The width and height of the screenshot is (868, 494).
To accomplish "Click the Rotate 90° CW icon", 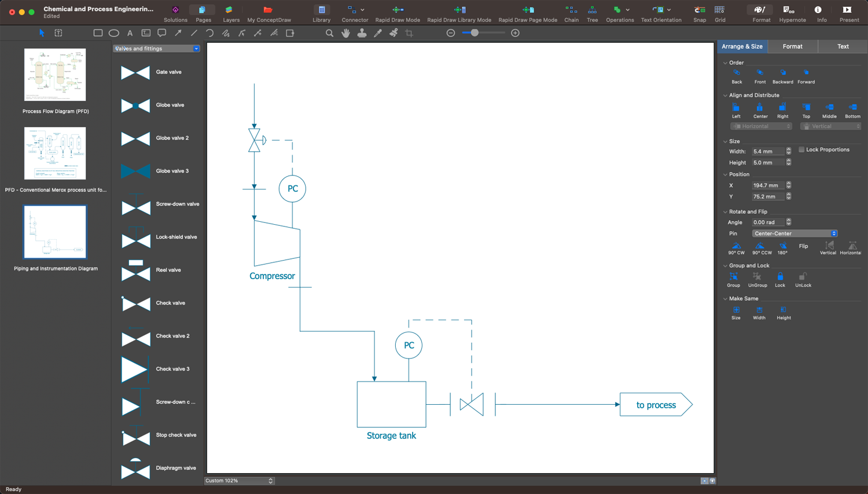I will [x=736, y=246].
